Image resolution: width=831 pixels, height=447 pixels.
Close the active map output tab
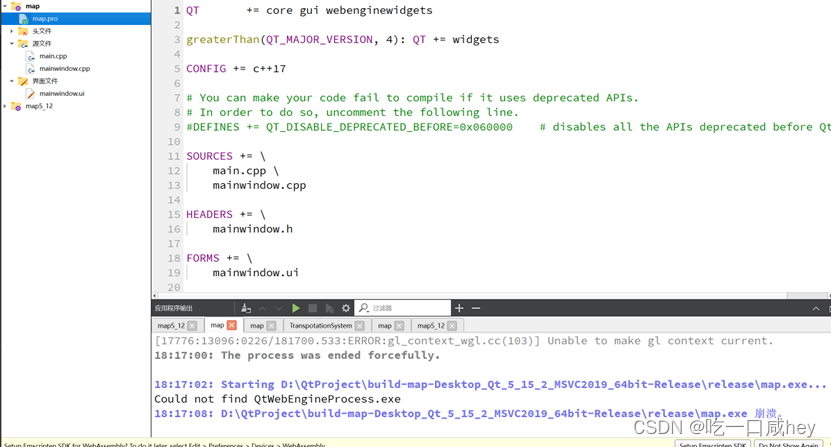pyautogui.click(x=232, y=325)
